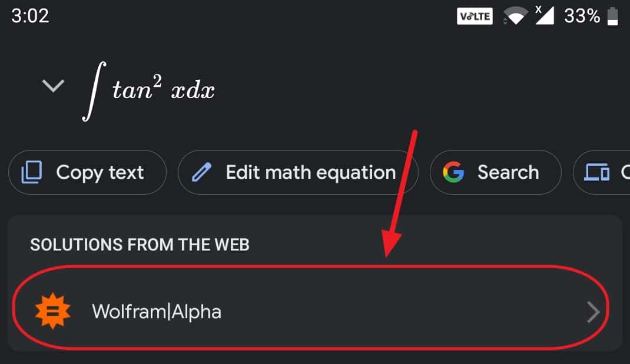Viewport: 630px width, 364px height.
Task: Click the VoLTE indicator in the status bar
Action: (475, 16)
